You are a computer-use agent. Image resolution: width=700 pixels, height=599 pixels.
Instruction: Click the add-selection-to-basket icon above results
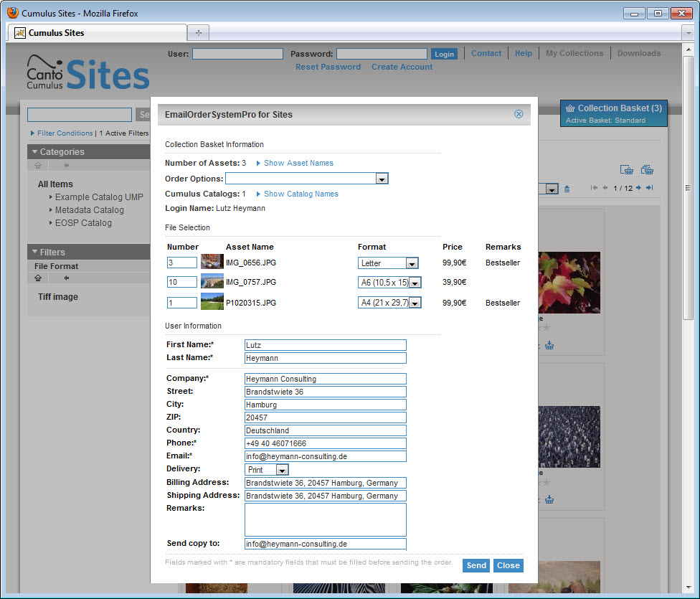tap(626, 170)
